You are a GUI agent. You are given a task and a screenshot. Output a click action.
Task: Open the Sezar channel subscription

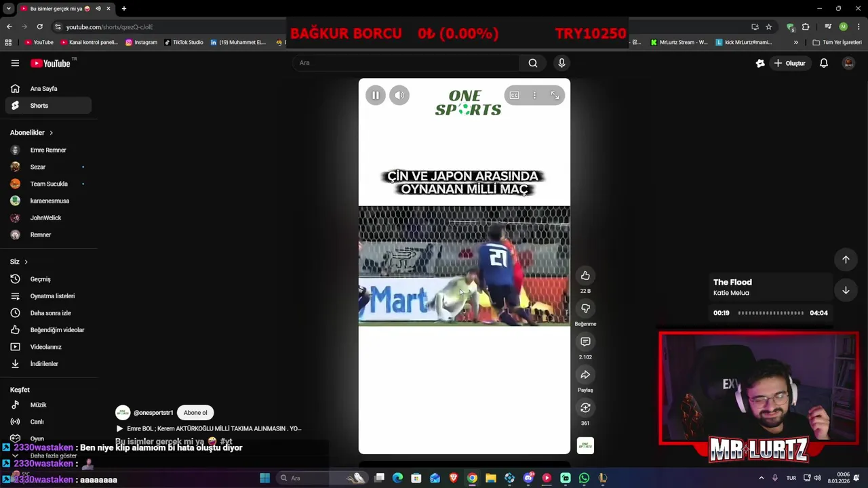47,167
